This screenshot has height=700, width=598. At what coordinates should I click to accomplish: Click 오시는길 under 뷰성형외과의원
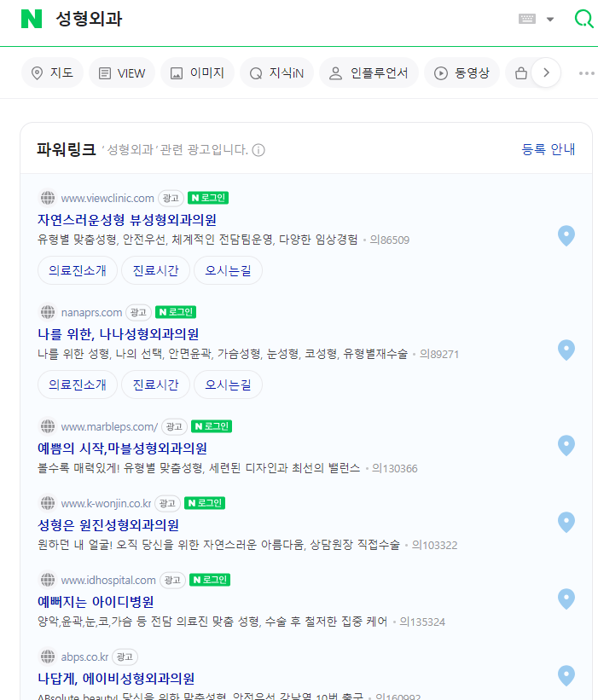click(x=229, y=270)
